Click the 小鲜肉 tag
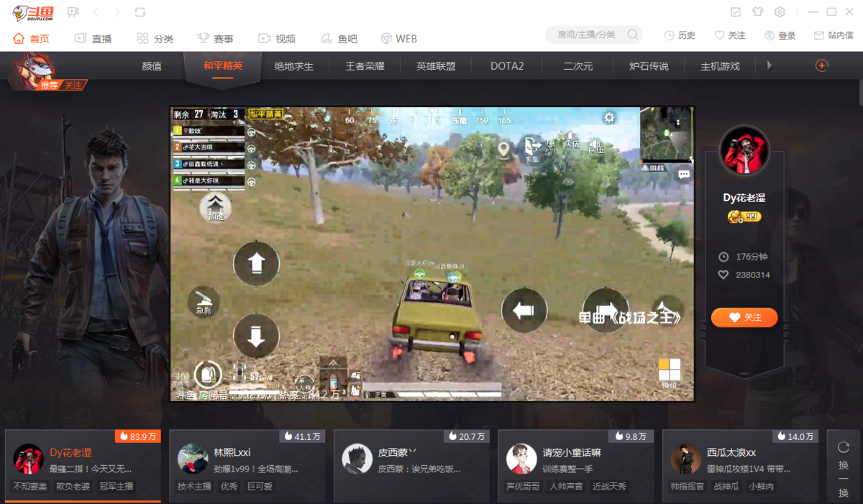 (761, 486)
